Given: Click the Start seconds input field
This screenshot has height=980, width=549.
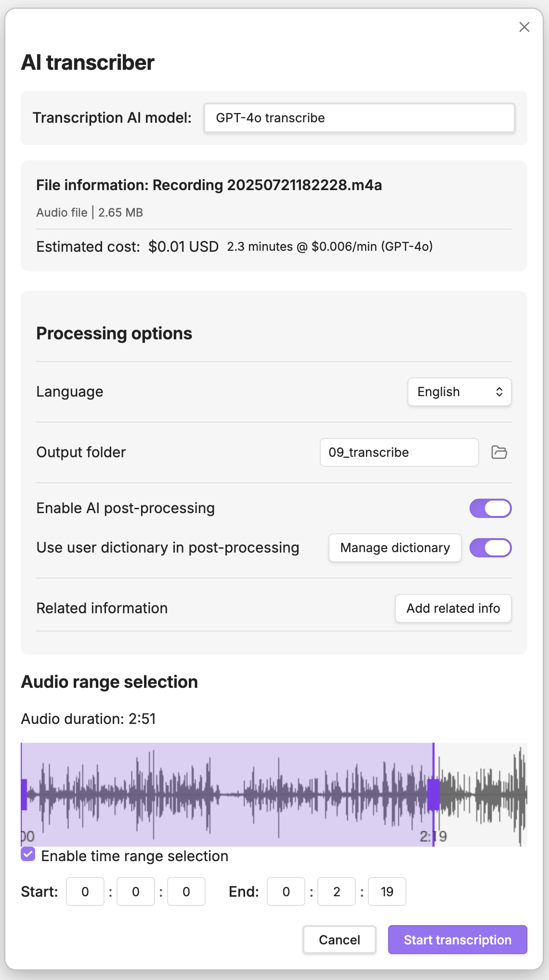Looking at the screenshot, I should pyautogui.click(x=186, y=891).
